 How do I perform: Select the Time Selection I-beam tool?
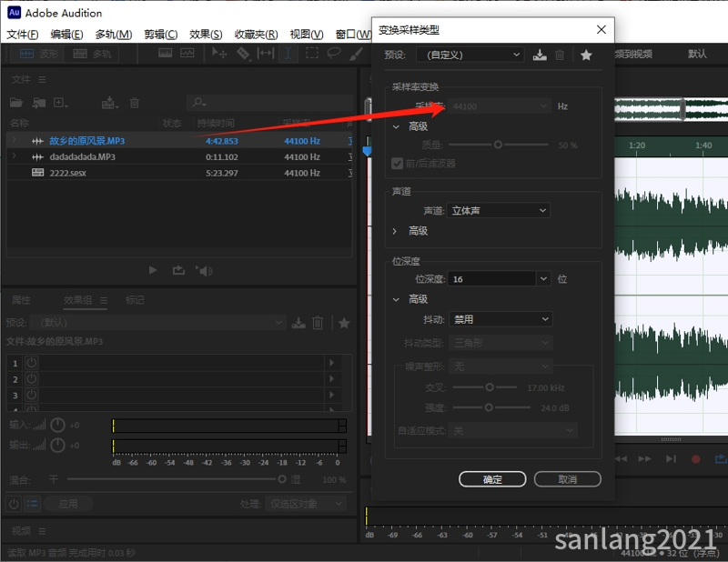[x=288, y=54]
